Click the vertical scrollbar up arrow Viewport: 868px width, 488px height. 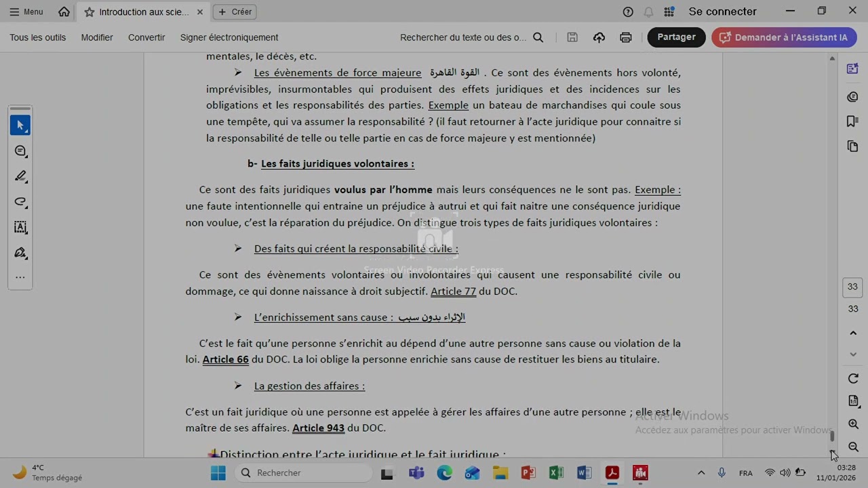pos(832,59)
